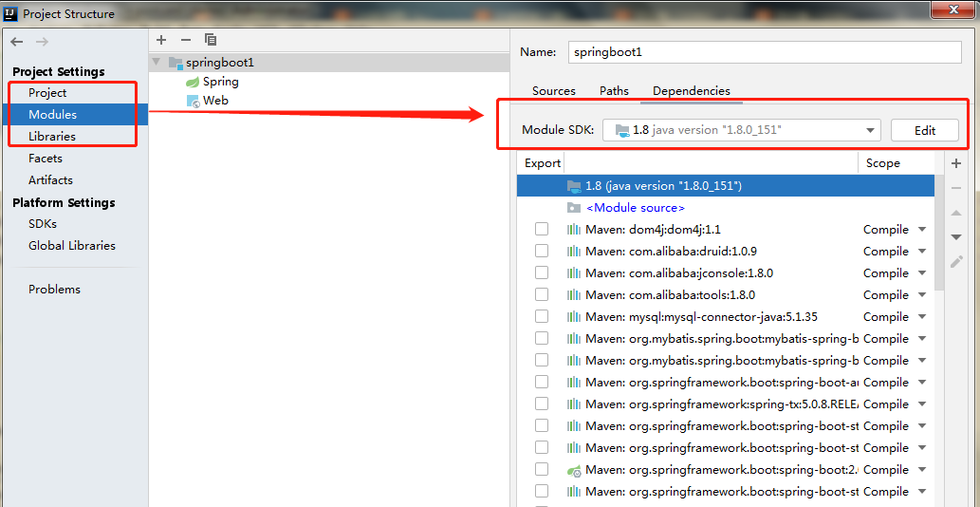The image size is (980, 507).
Task: Open Project settings section
Action: click(x=47, y=92)
